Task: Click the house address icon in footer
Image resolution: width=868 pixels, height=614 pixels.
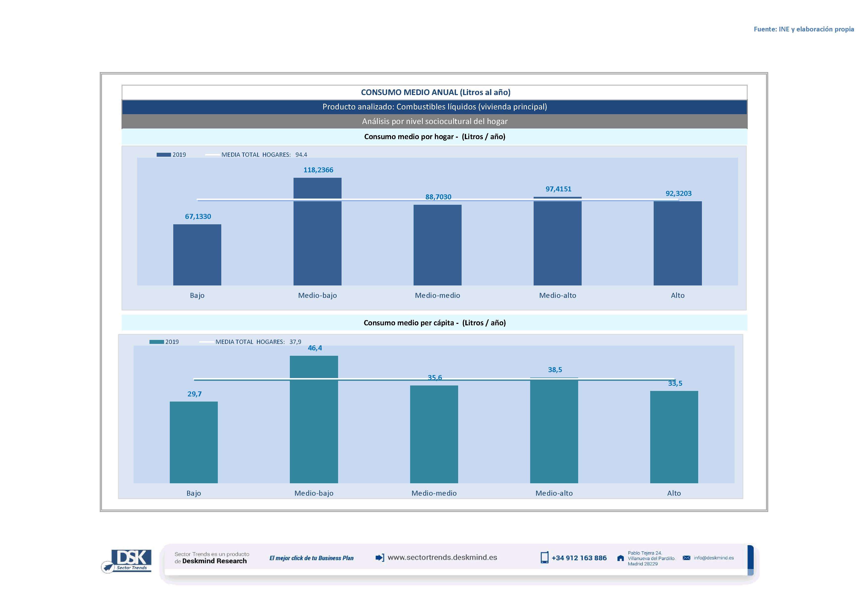Action: click(620, 559)
